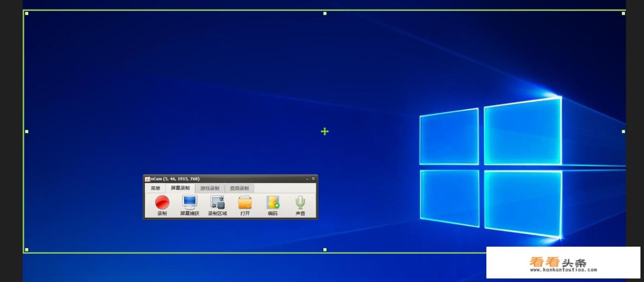
Task: Open the 菜单 menu tab
Action: click(x=155, y=189)
